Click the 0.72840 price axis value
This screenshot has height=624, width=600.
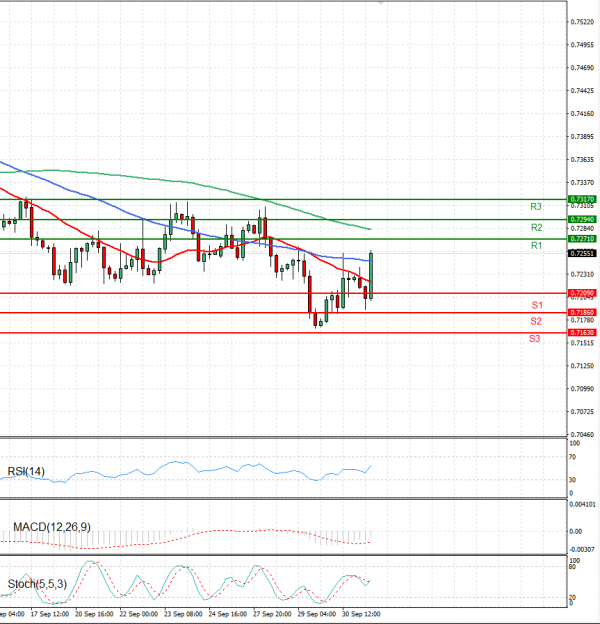[582, 228]
